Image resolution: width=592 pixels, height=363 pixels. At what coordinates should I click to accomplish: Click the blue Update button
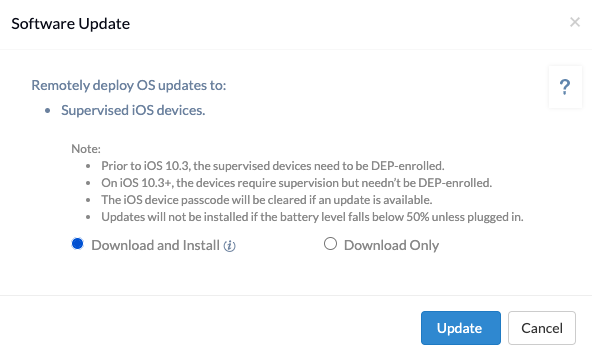461,328
